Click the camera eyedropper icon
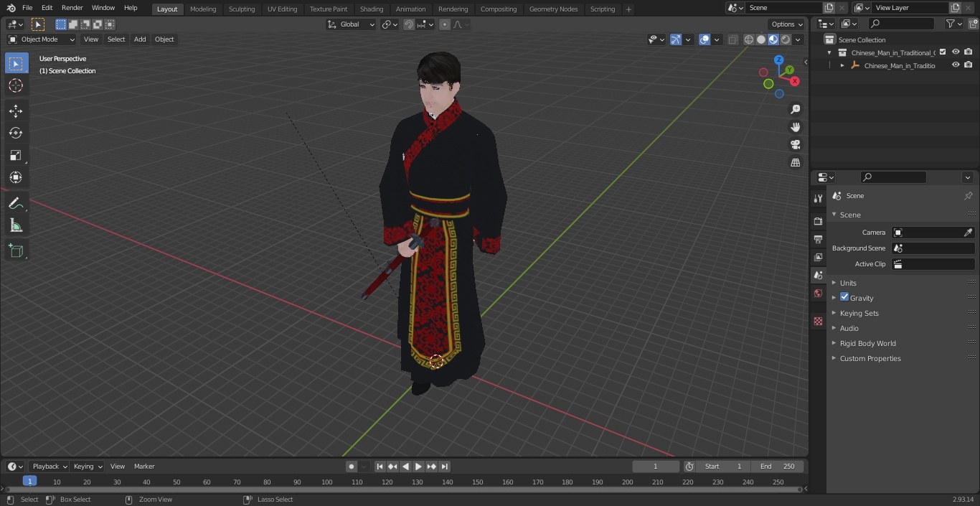The height and width of the screenshot is (506, 980). click(x=968, y=233)
